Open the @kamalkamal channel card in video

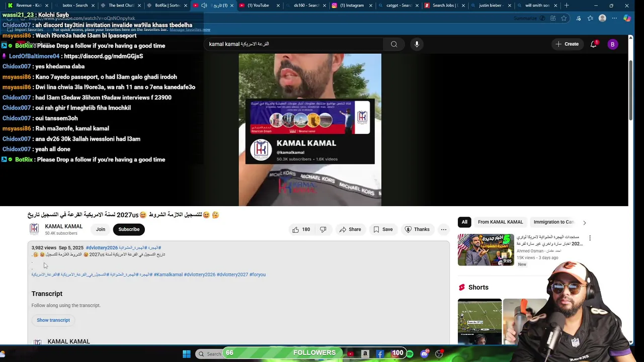(310, 132)
